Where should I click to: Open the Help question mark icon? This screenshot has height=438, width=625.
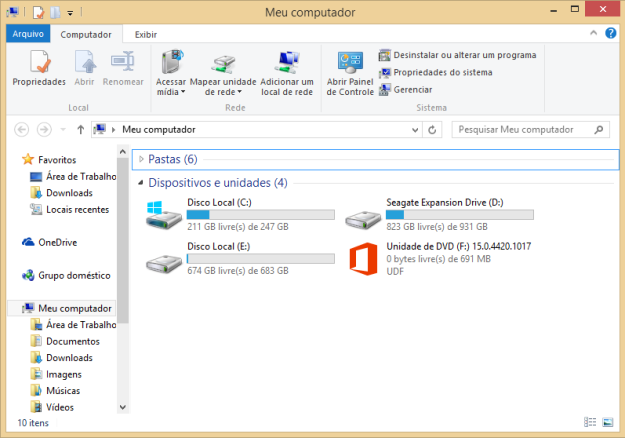click(x=611, y=33)
